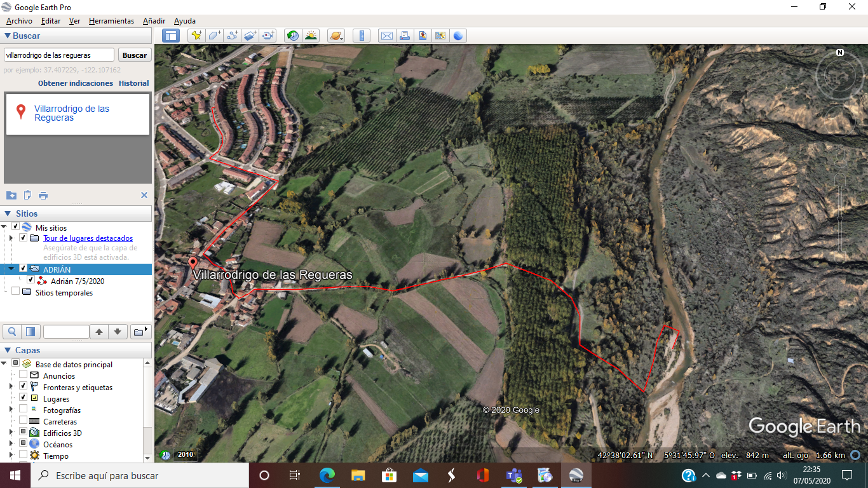Screen dimensions: 868x488
Task: Show historical imagery clock icon
Action: pos(293,36)
